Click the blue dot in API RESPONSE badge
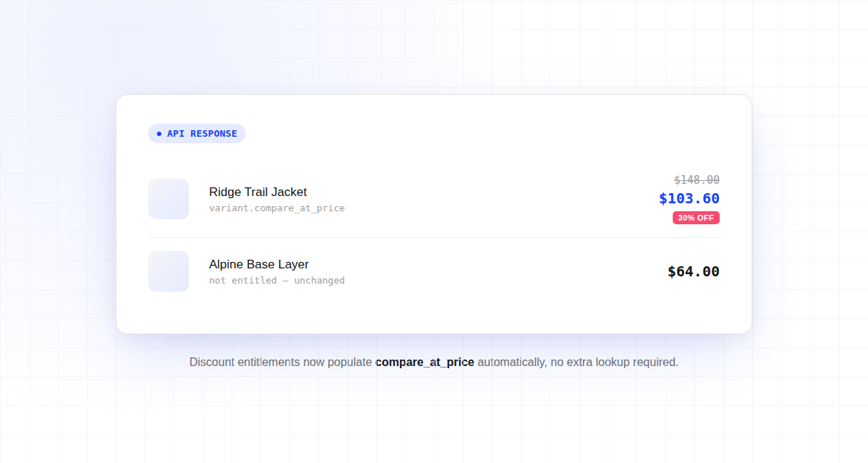868x463 pixels. [x=159, y=134]
